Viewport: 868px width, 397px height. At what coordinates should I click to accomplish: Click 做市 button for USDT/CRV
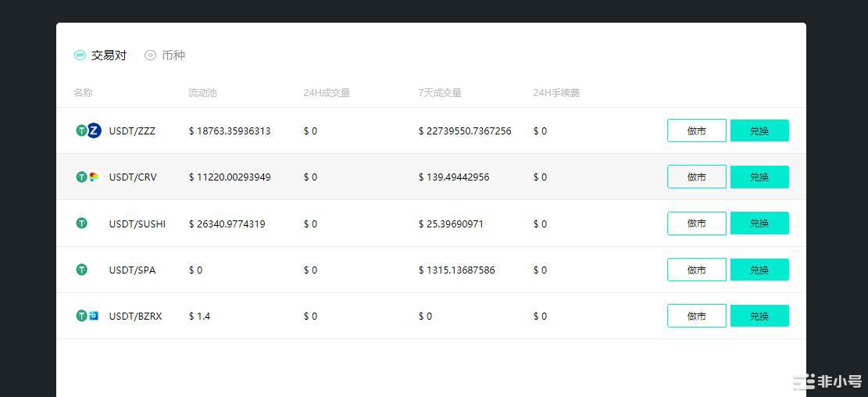[x=696, y=177]
